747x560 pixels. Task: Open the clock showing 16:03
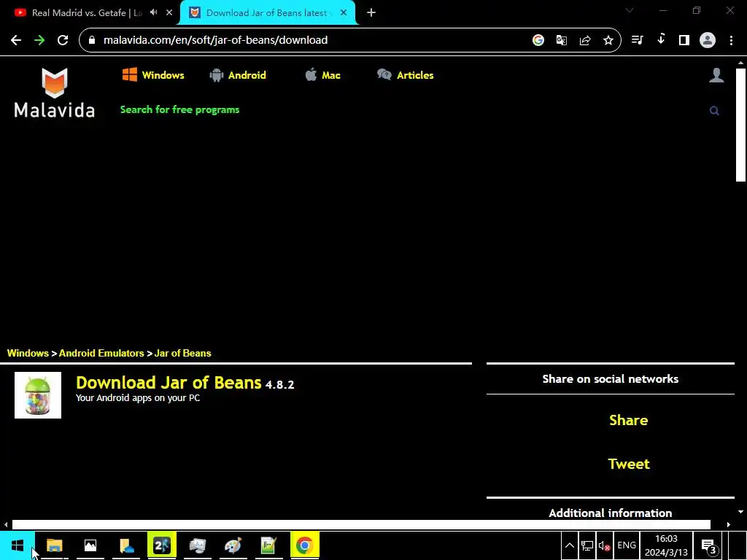[x=666, y=545]
